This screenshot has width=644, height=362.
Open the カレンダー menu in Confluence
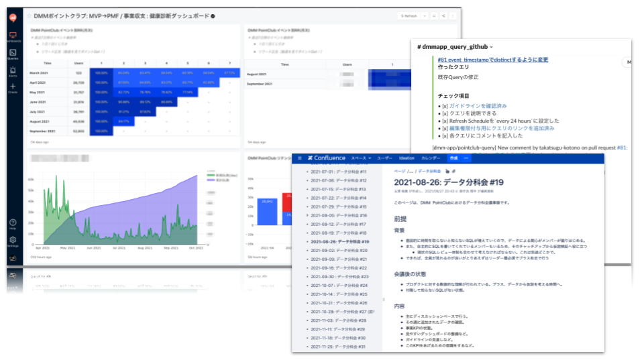point(431,158)
